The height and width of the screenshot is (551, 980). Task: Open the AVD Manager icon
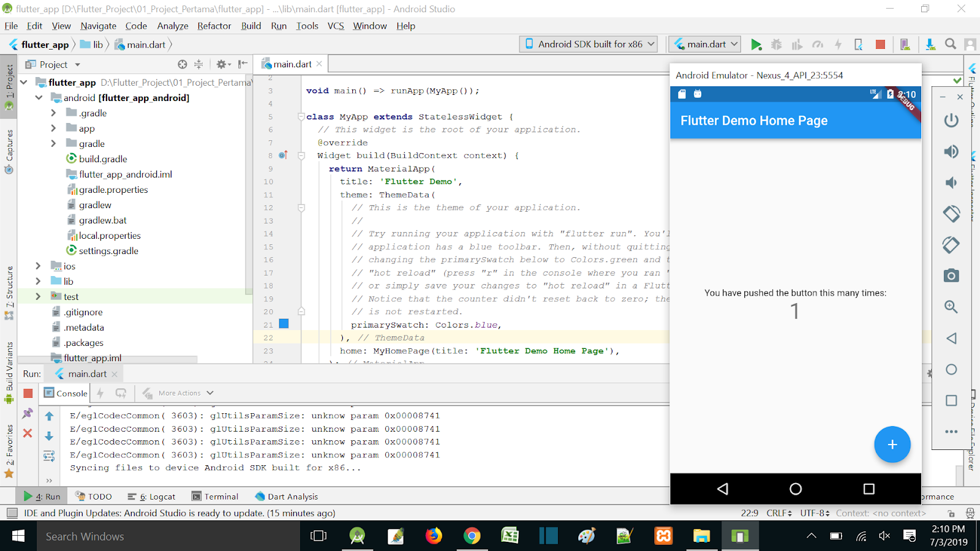click(x=905, y=45)
